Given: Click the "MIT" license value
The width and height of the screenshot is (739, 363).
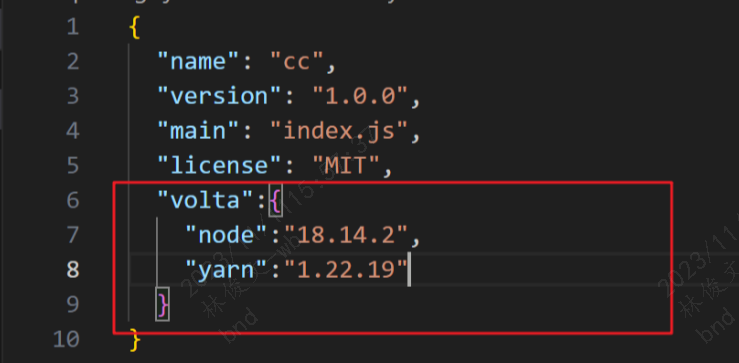Looking at the screenshot, I should pos(346,165).
